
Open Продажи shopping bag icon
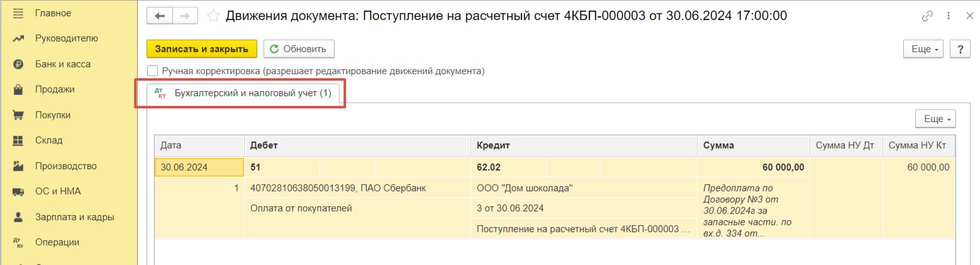(x=18, y=89)
